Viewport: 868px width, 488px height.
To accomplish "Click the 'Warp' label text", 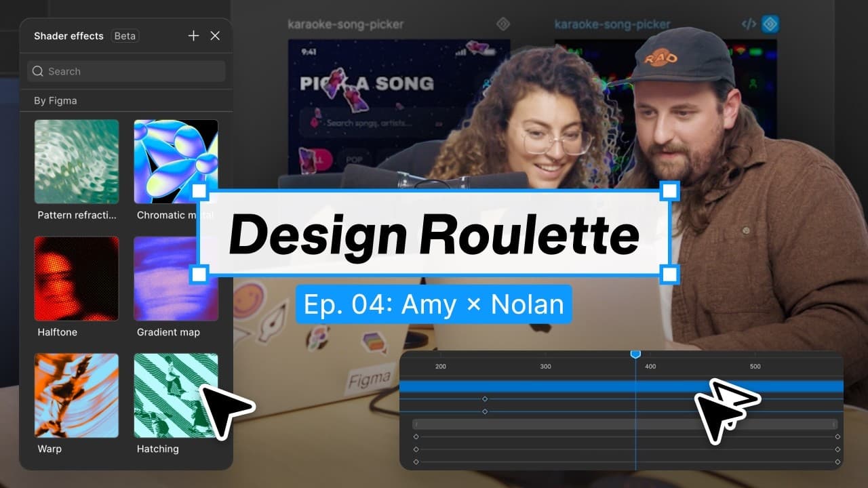I will [x=50, y=449].
